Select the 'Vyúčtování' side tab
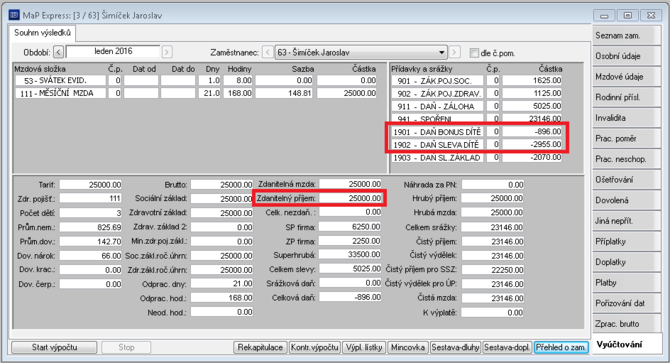 626,344
